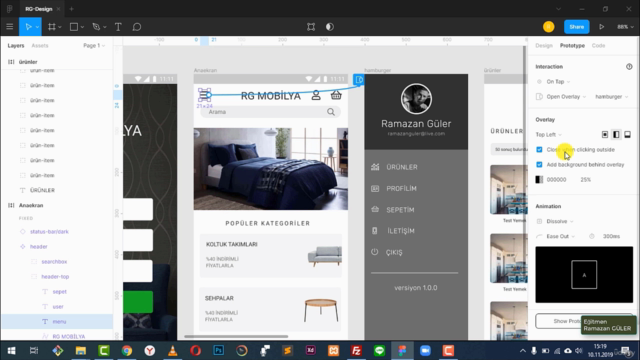Image resolution: width=640 pixels, height=360 pixels.
Task: Set overlay position to left docked
Action: 616,135
